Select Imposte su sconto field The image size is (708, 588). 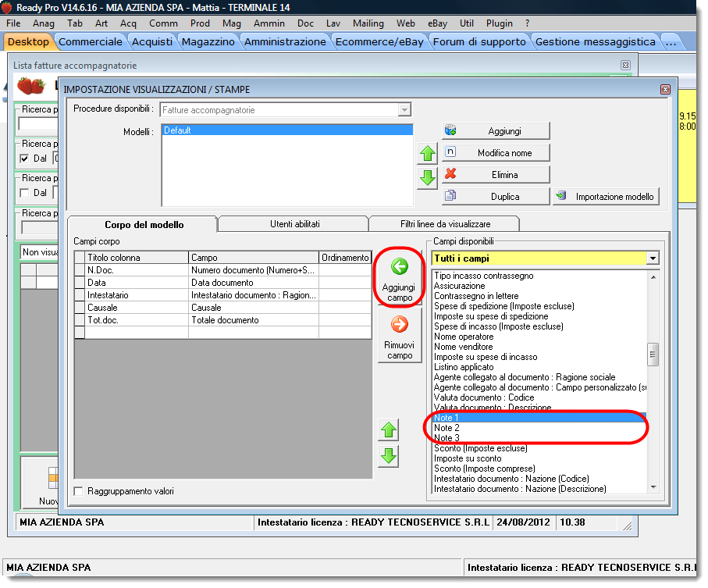(x=539, y=458)
